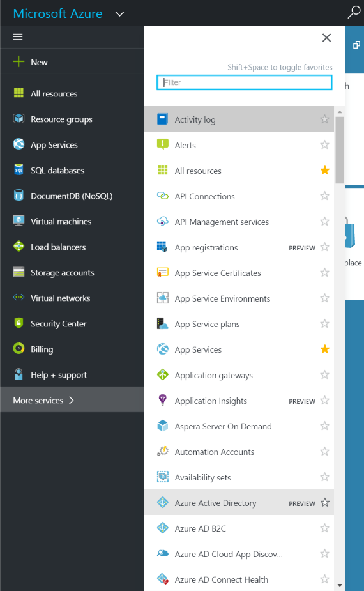Screen dimensions: 364x591
Task: Click into the Filter text field
Action: (244, 82)
